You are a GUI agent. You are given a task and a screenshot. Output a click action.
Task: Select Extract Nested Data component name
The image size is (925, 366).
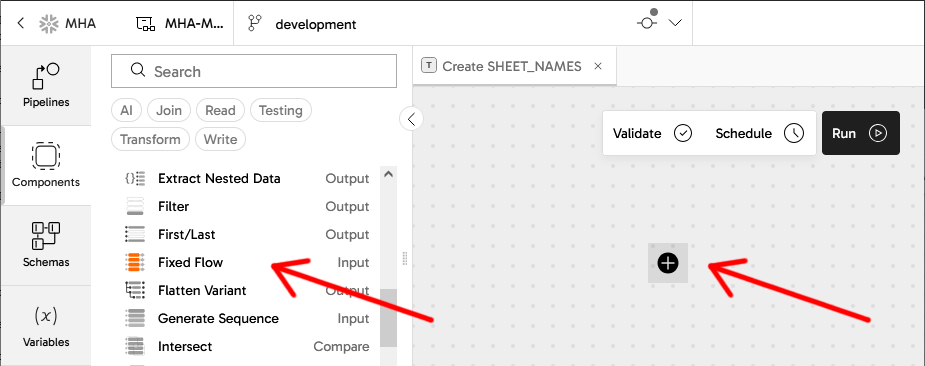(219, 178)
